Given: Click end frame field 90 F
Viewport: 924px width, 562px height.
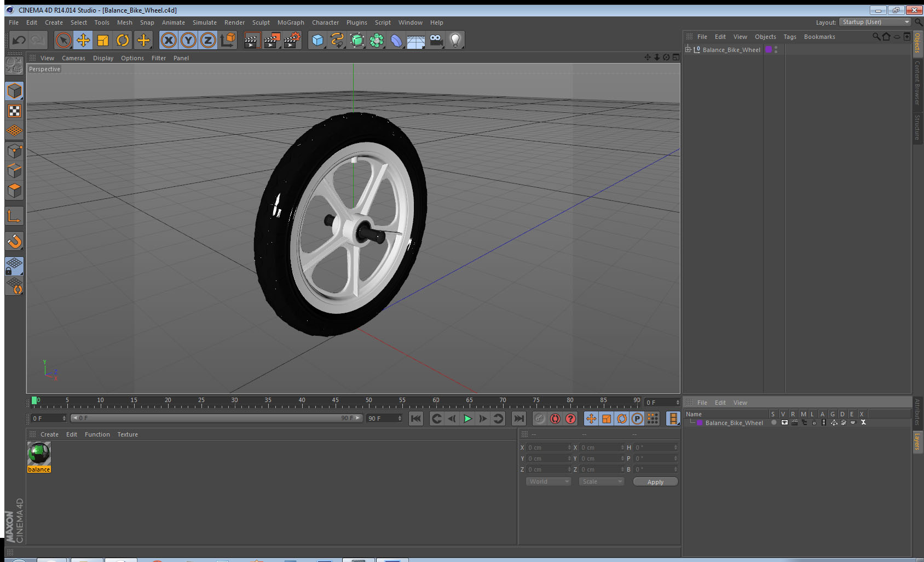Looking at the screenshot, I should click(384, 418).
